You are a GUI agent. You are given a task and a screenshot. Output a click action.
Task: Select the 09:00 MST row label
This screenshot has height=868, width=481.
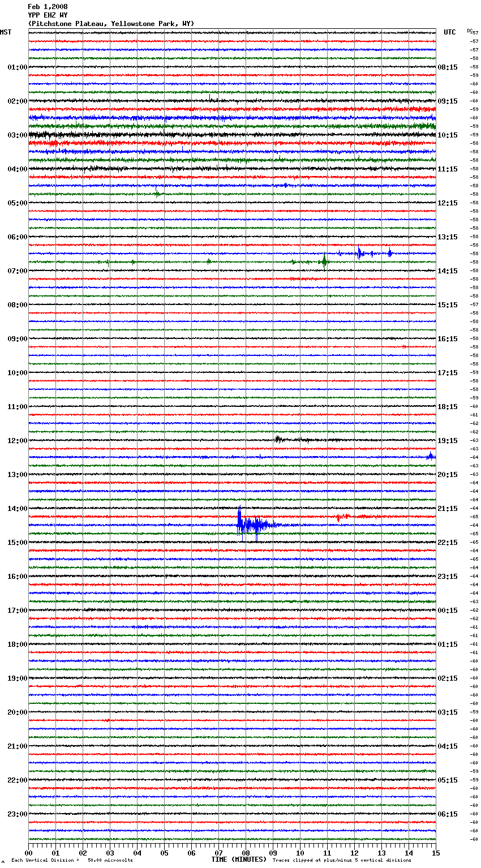pos(18,339)
